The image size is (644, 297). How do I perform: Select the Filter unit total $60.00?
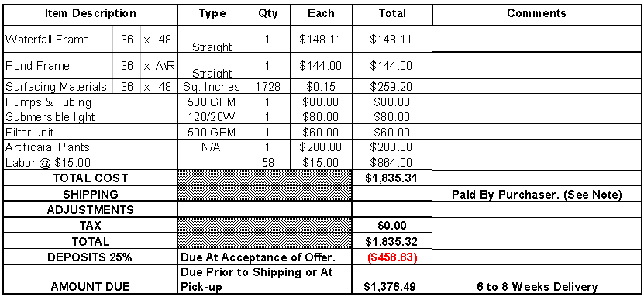[x=392, y=133]
